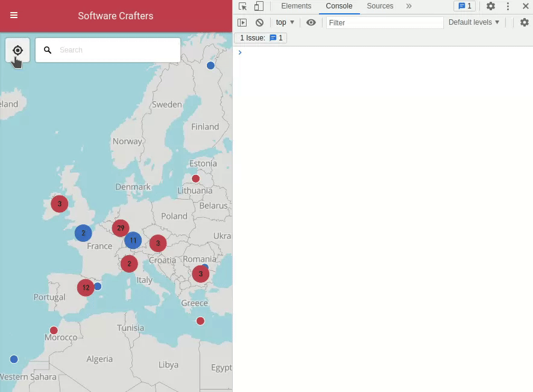Open DevTools three-dot customize menu
The image size is (533, 392).
pos(508,6)
